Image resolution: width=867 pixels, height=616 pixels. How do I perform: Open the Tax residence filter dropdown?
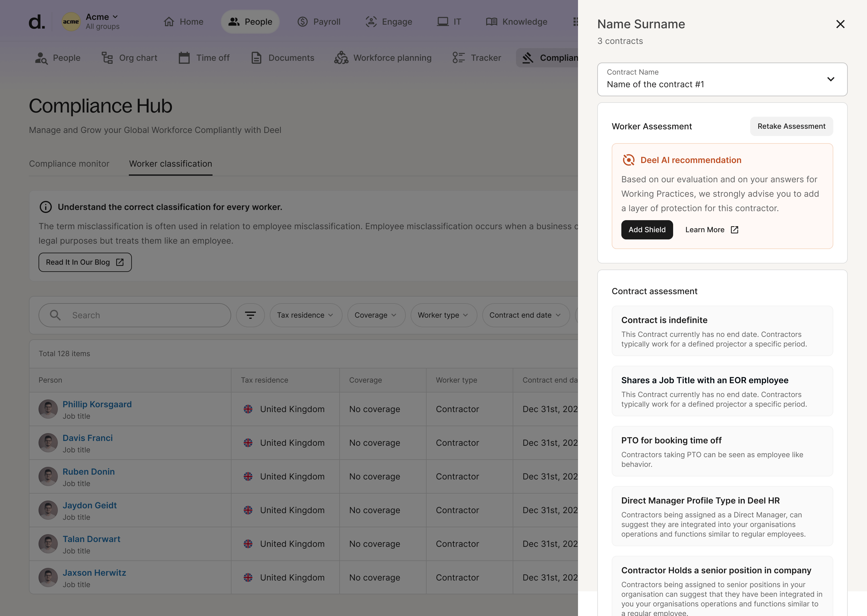306,315
